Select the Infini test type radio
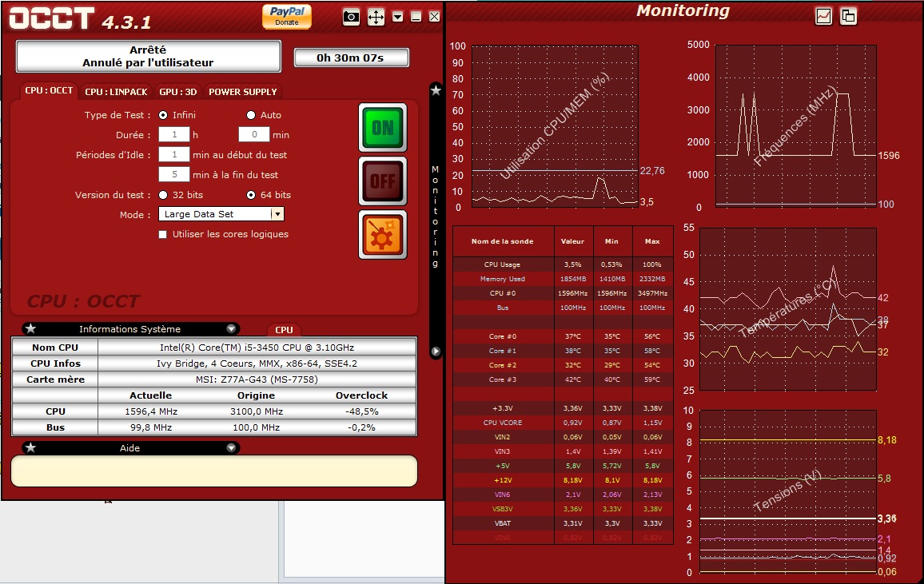 click(x=163, y=115)
